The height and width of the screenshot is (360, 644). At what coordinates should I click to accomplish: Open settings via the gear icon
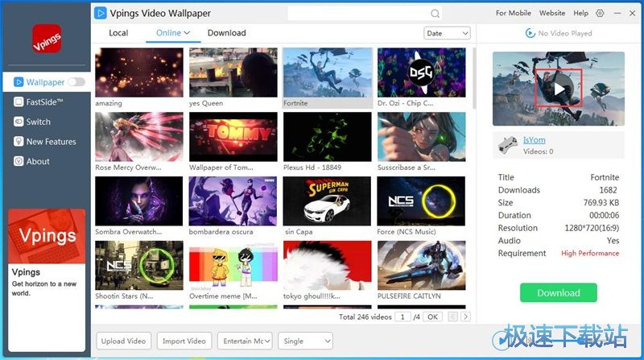(x=600, y=14)
